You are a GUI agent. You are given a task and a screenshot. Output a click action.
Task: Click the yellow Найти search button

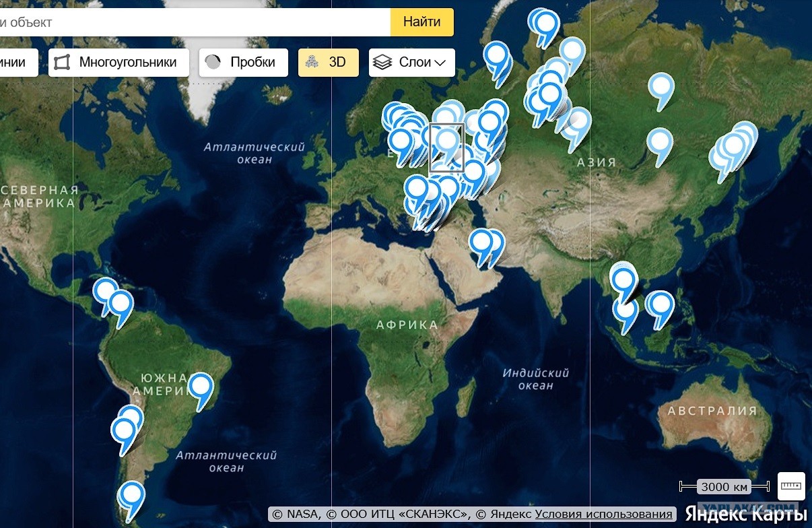pyautogui.click(x=422, y=22)
